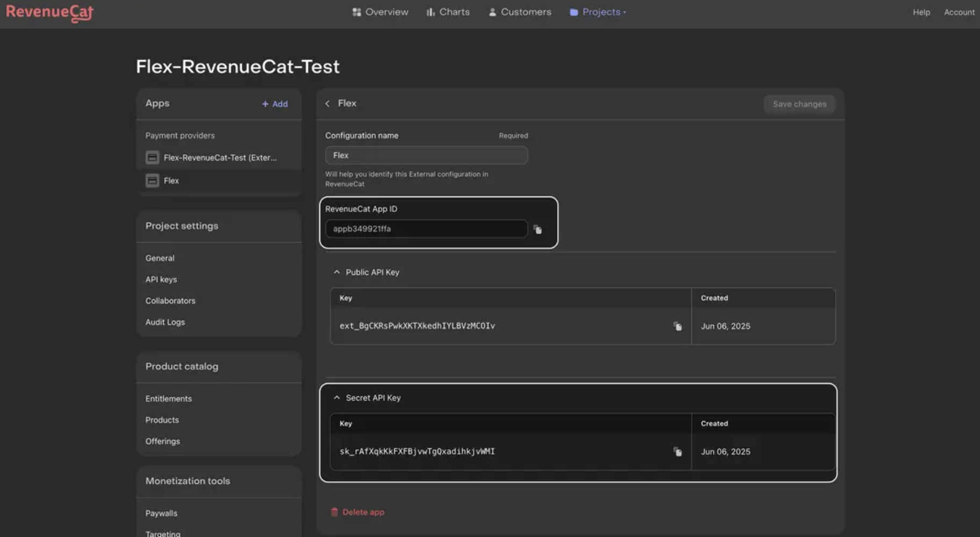Copy the public ext_ API key
980x537 pixels.
pos(678,326)
